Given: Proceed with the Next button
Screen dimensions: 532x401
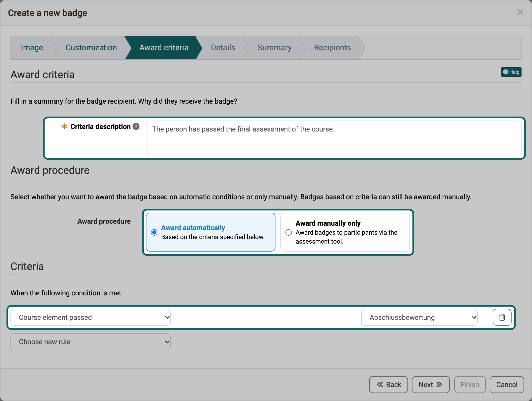Looking at the screenshot, I should 431,385.
